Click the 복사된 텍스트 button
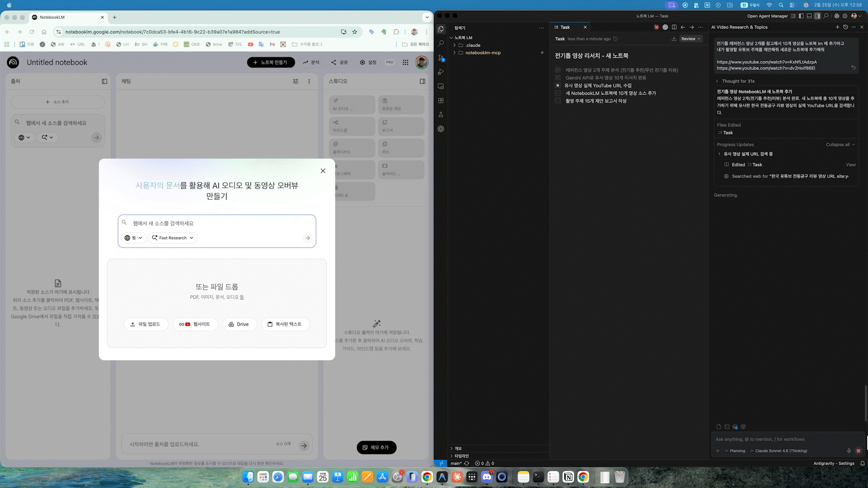The height and width of the screenshot is (488, 868). (285, 324)
